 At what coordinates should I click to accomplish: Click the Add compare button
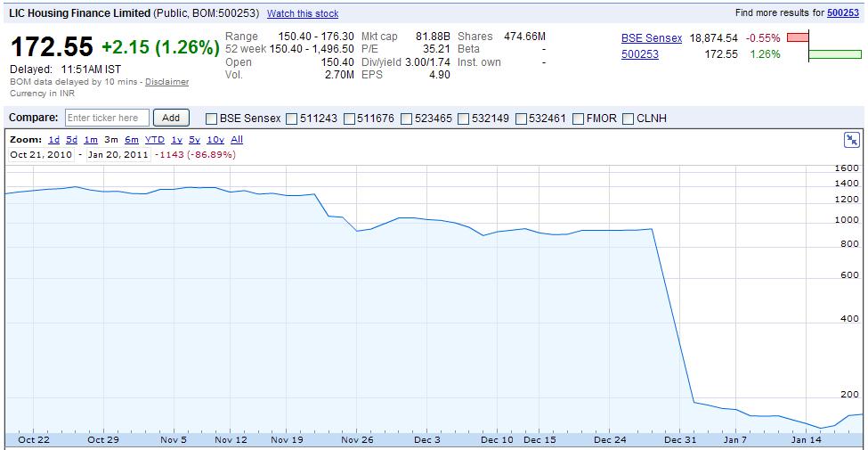click(171, 118)
